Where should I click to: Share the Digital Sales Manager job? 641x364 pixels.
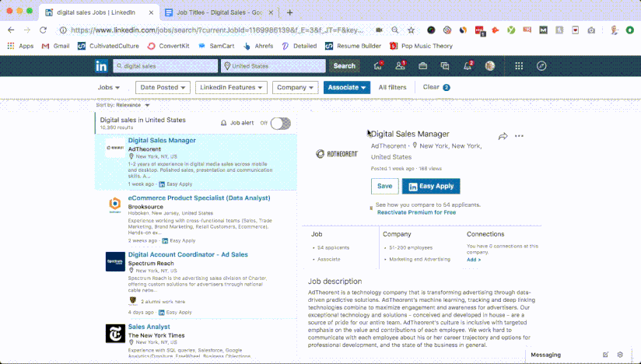coord(503,136)
